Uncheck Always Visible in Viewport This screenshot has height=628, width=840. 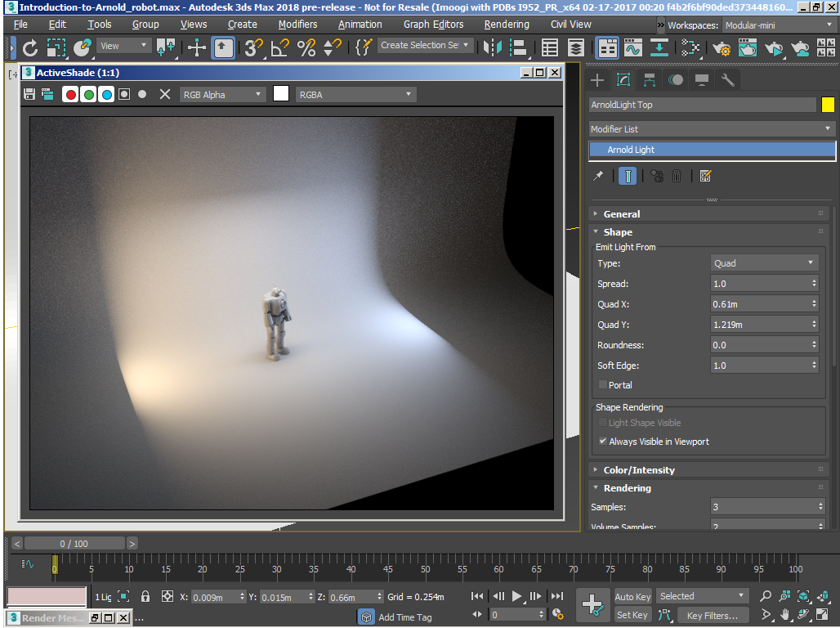(603, 442)
